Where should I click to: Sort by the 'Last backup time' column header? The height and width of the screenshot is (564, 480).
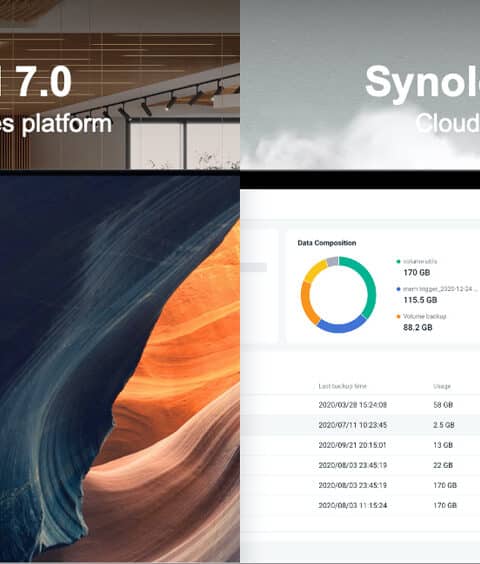343,386
